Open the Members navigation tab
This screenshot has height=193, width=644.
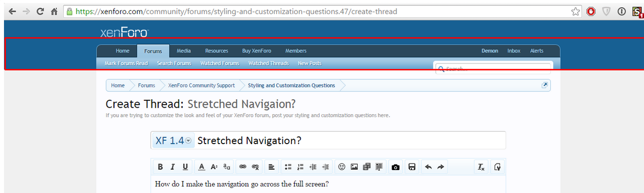296,51
